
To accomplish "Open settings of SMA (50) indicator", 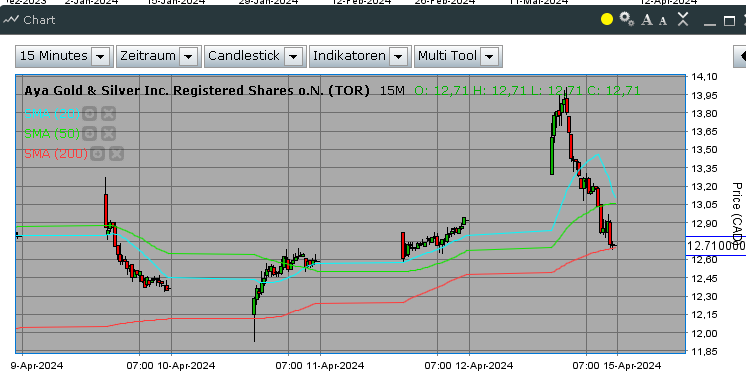I will point(89,134).
